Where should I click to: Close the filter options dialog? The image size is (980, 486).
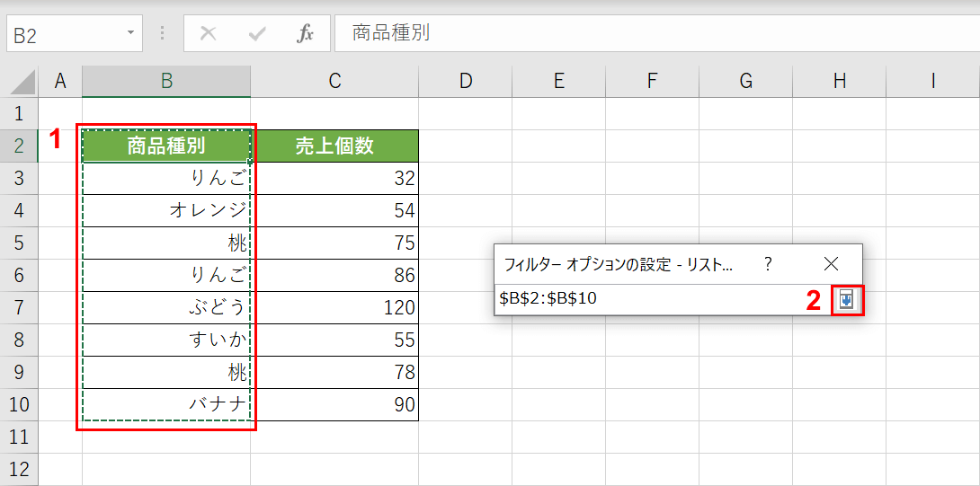[831, 264]
